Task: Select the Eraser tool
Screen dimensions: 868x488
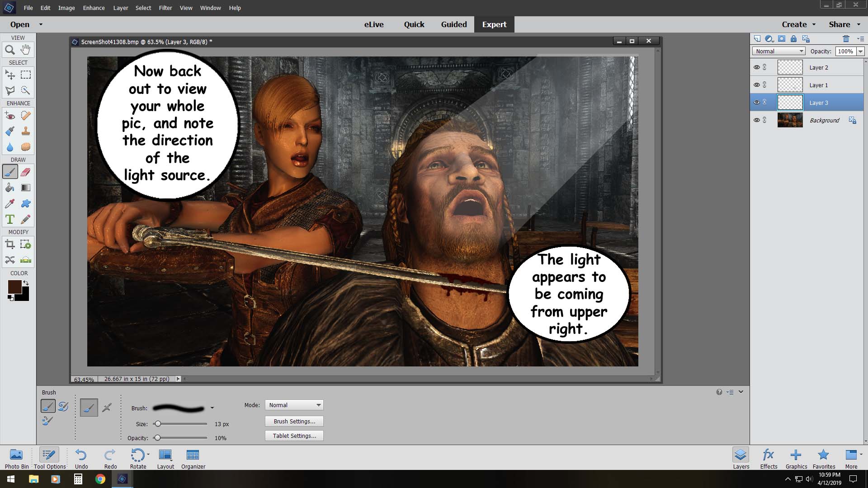Action: tap(26, 172)
